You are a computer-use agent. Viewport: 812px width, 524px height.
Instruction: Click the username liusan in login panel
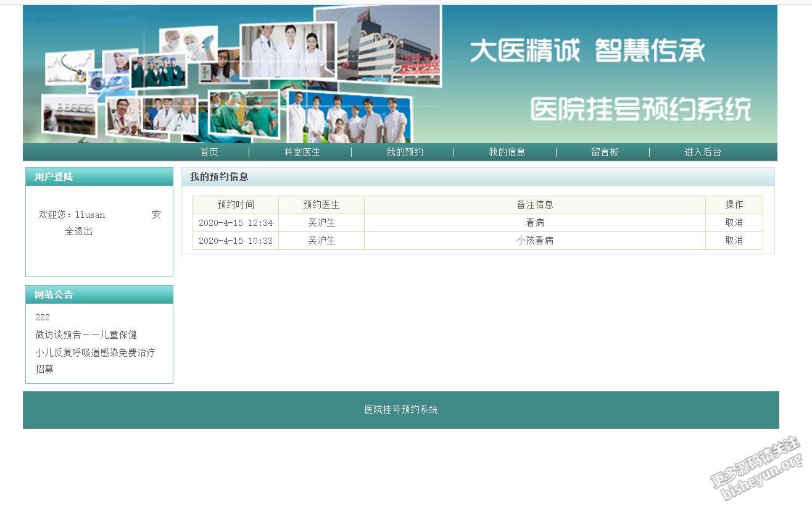click(90, 215)
